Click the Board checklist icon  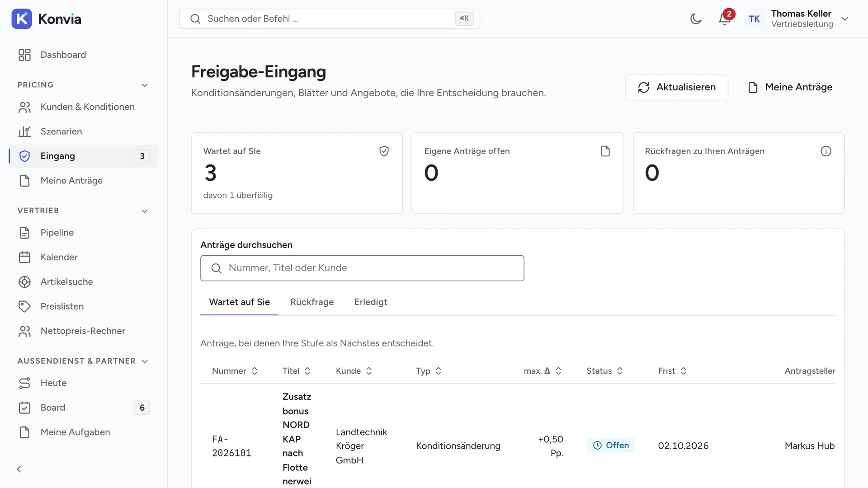click(24, 408)
